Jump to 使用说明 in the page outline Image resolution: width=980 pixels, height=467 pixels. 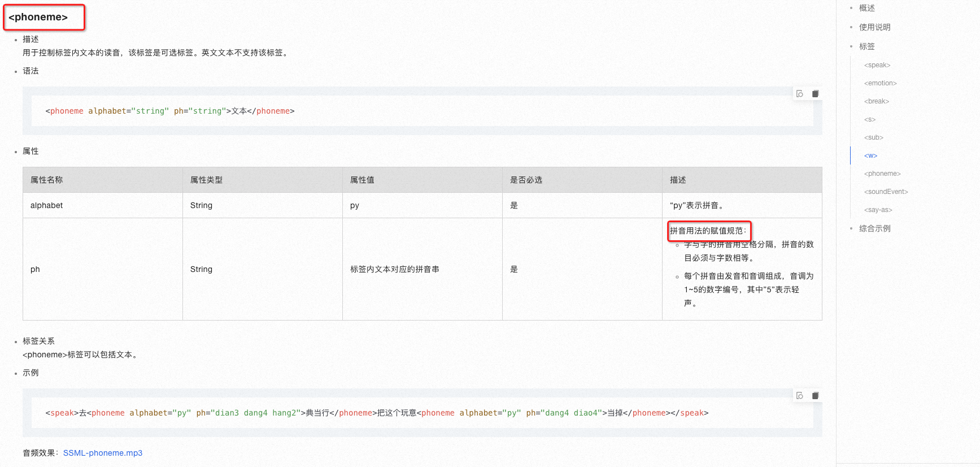click(874, 27)
